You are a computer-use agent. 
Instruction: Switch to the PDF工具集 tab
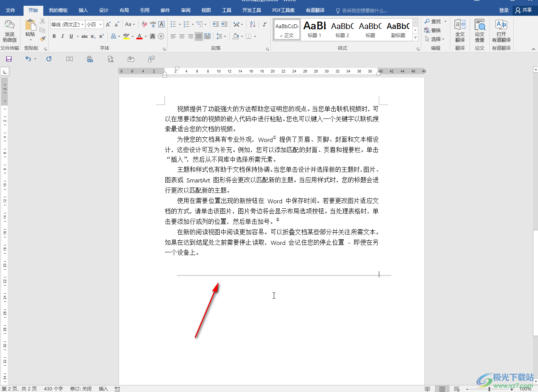(283, 10)
